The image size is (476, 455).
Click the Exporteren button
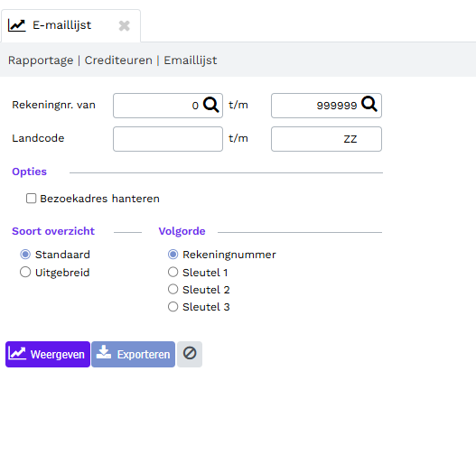point(134,354)
